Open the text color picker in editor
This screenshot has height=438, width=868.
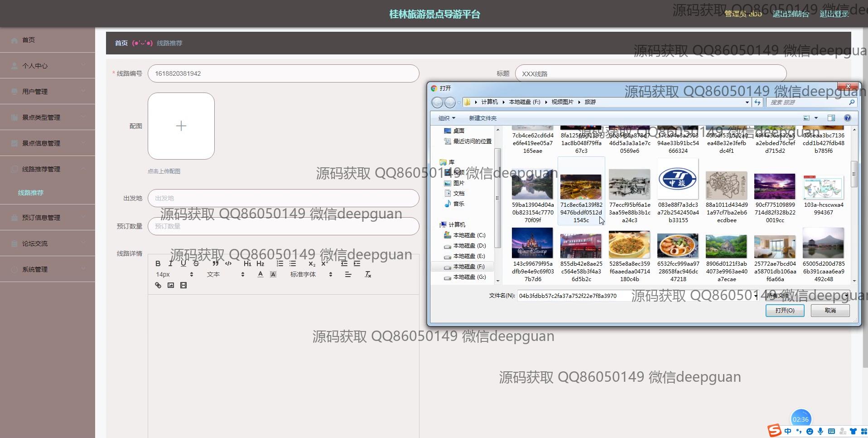coord(260,274)
